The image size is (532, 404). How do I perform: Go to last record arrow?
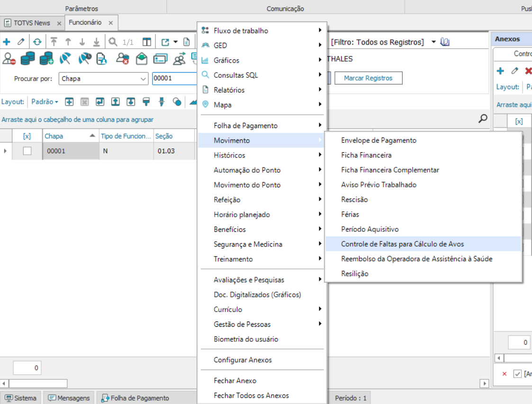[x=96, y=42]
